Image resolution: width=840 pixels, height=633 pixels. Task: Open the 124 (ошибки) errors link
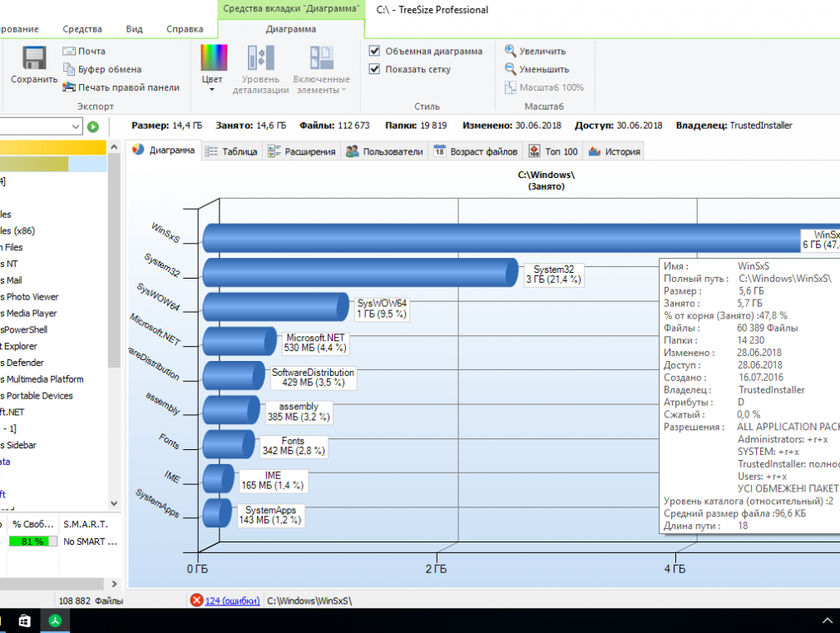(233, 601)
